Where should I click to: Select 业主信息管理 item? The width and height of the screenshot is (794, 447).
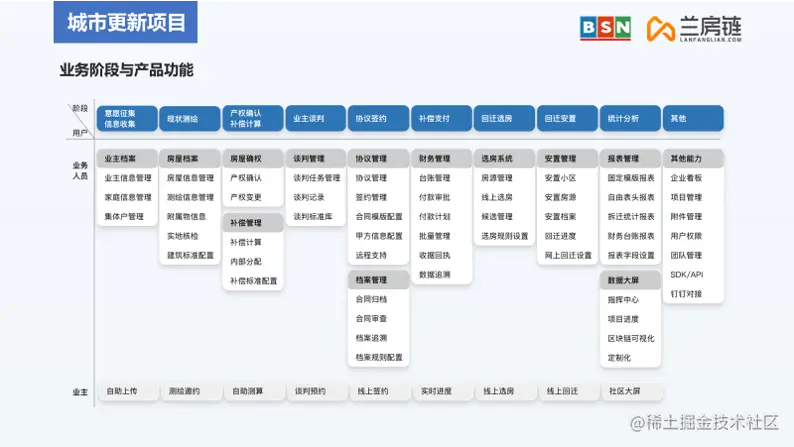tap(128, 178)
